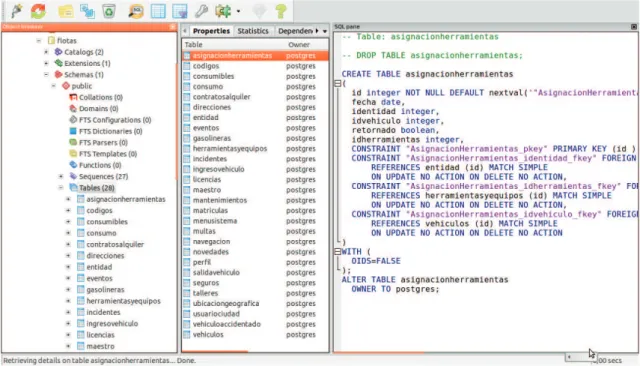Image resolution: width=640 pixels, height=366 pixels.
Task: Select the vehiculos row in the Properties list
Action: [255, 335]
